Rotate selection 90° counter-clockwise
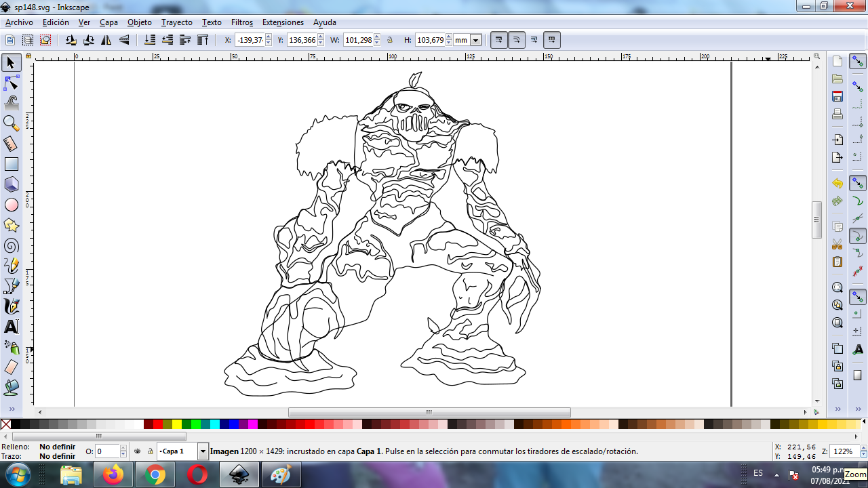 click(x=71, y=40)
